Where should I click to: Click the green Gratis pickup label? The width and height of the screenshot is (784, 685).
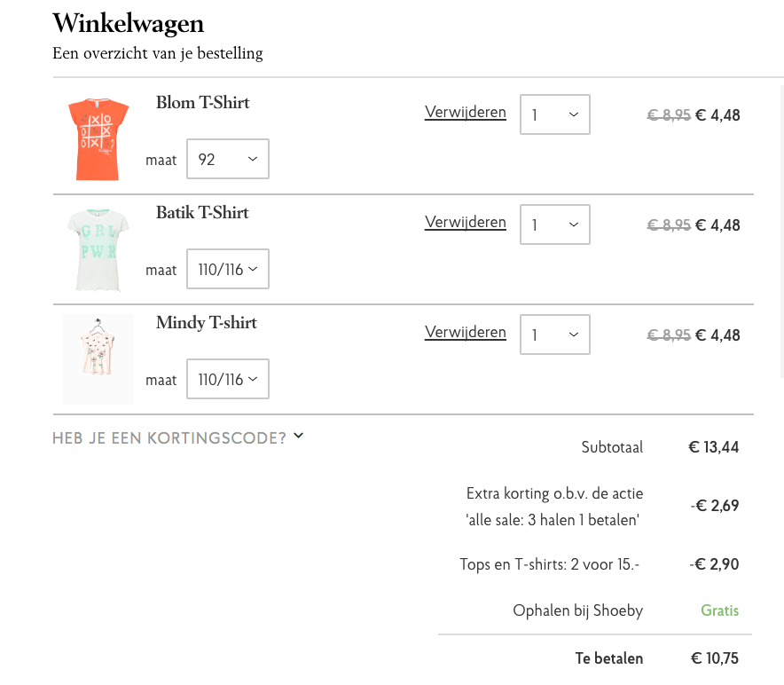tap(719, 610)
